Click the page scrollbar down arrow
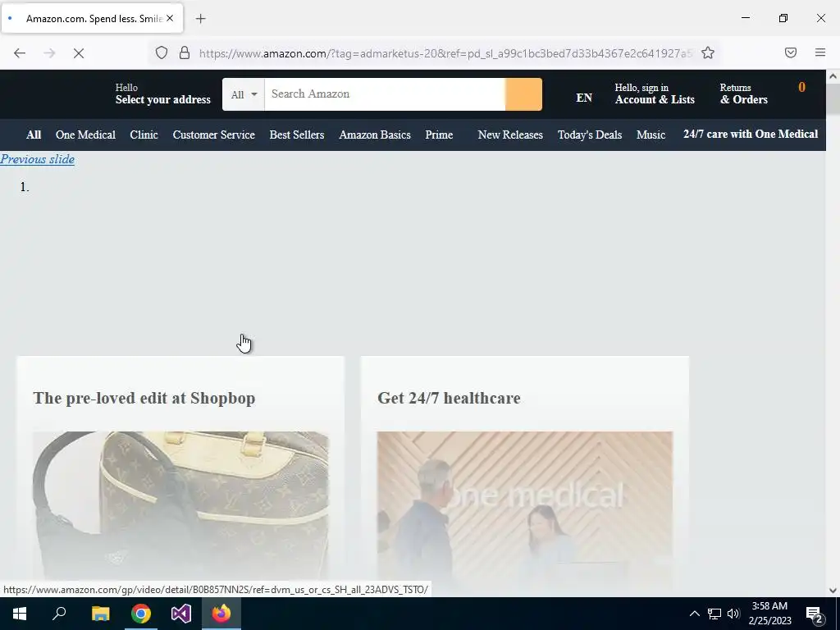Viewport: 840px width, 630px height. tap(833, 591)
